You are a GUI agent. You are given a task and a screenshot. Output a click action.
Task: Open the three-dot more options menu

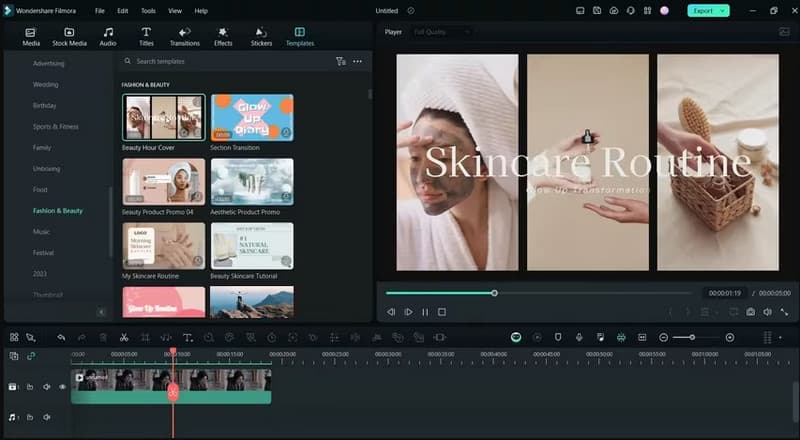tap(357, 61)
